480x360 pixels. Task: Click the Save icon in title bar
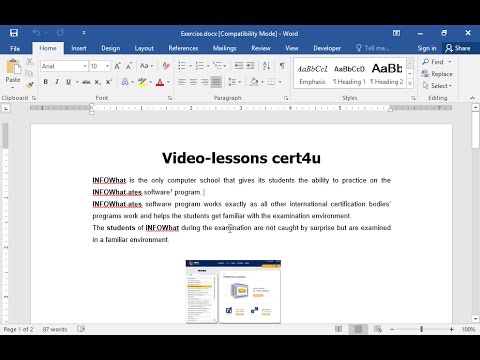[x=14, y=33]
